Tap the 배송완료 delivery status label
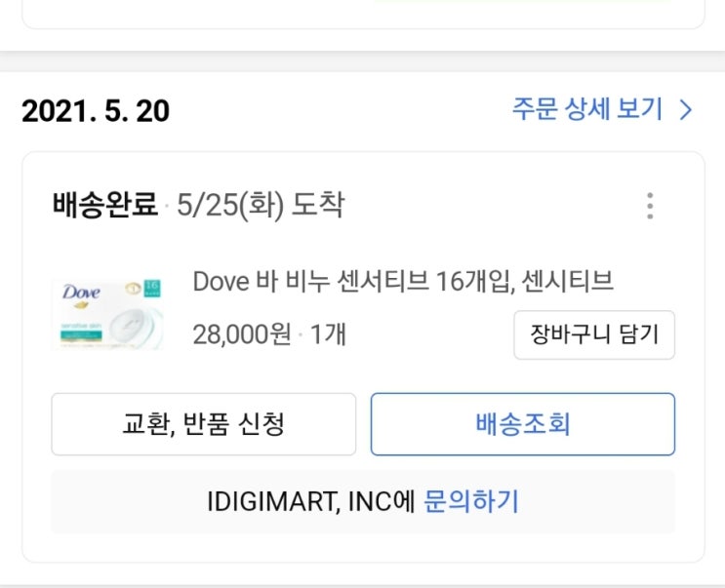 tap(105, 206)
